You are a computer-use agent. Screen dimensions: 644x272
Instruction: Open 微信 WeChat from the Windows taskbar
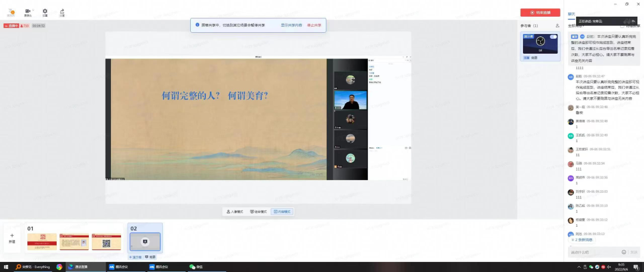pyautogui.click(x=193, y=267)
